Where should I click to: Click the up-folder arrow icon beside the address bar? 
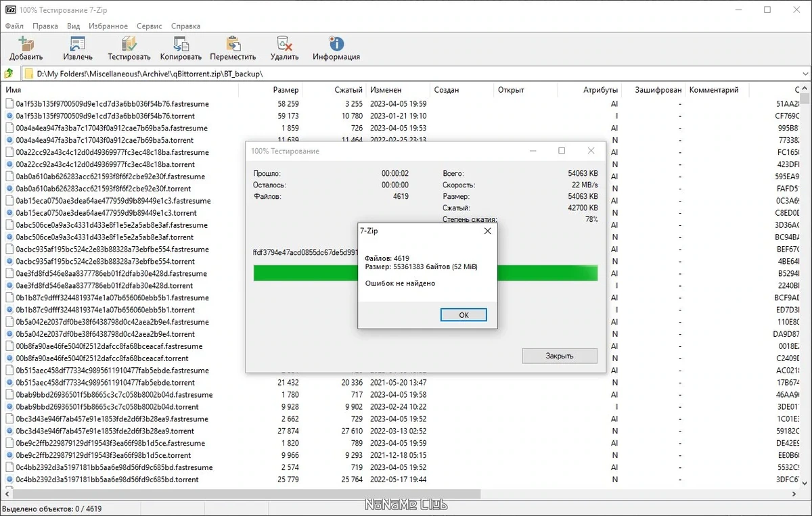[x=9, y=73]
